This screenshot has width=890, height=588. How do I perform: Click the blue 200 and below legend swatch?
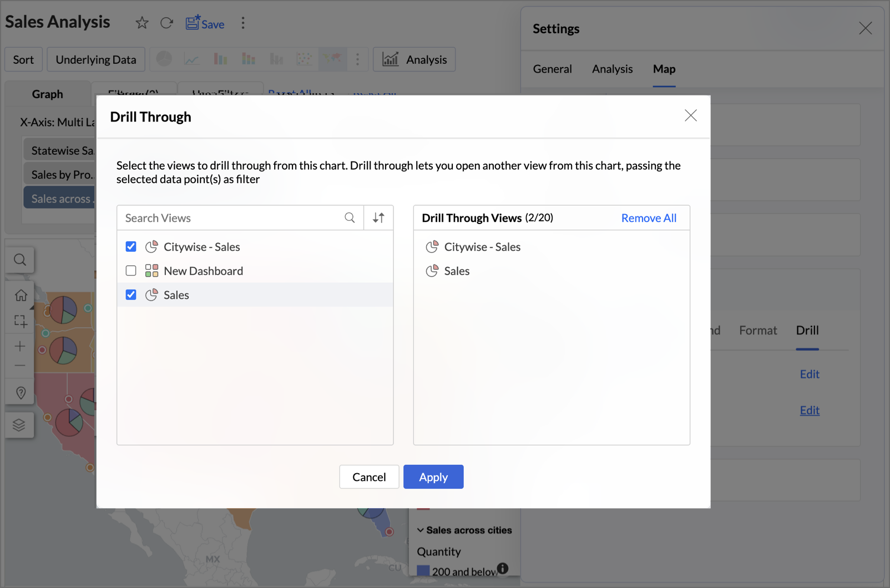tap(423, 571)
